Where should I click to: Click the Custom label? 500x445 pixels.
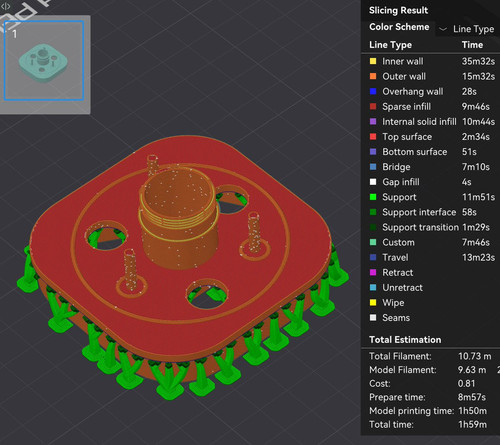(398, 242)
